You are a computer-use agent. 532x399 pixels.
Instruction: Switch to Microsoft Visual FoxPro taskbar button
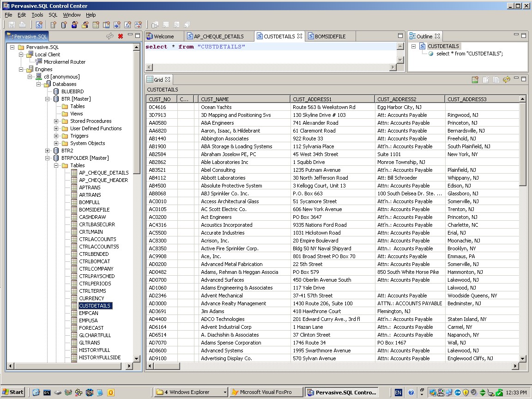(x=266, y=392)
